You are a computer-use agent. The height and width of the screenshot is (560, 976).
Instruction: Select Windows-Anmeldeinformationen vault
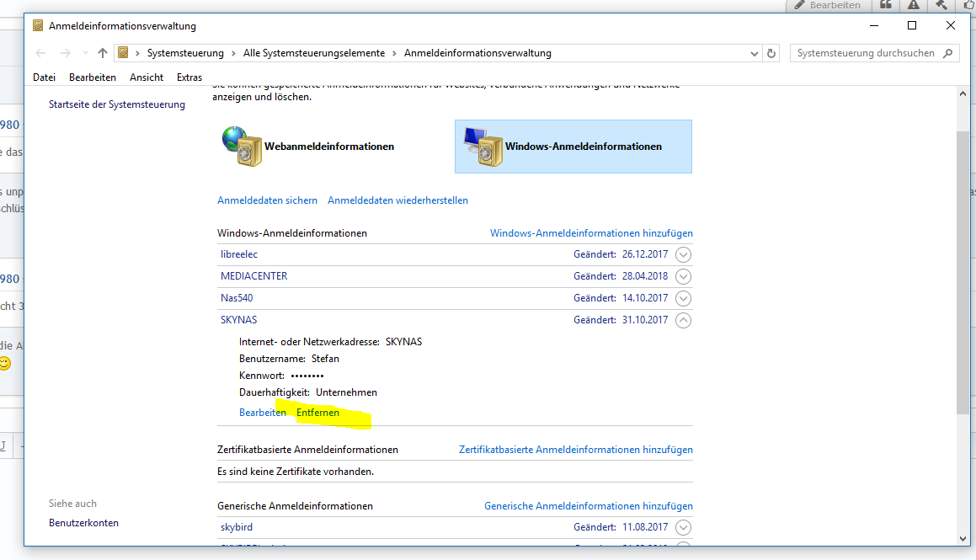(x=573, y=147)
